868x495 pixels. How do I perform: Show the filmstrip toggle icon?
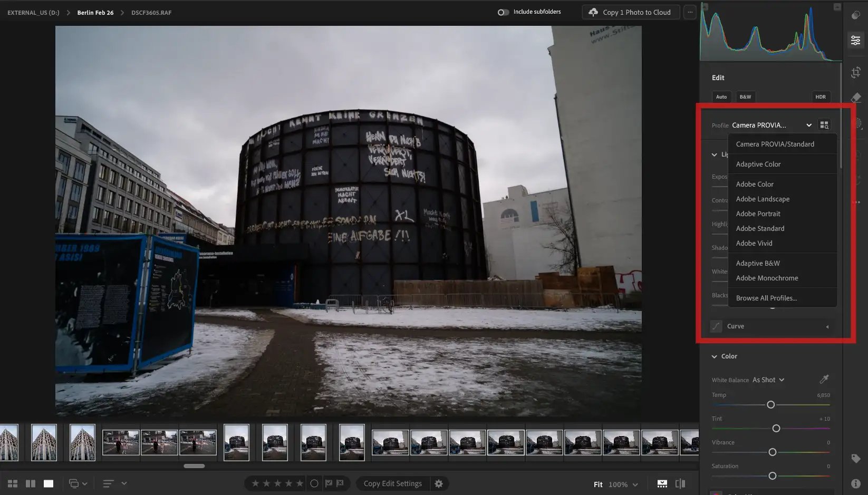pyautogui.click(x=662, y=483)
